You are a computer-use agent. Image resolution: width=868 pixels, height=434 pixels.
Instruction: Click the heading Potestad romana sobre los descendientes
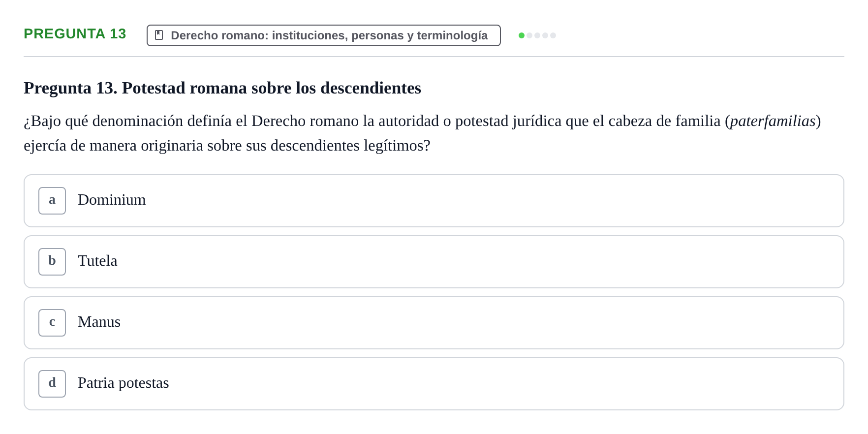click(x=222, y=88)
